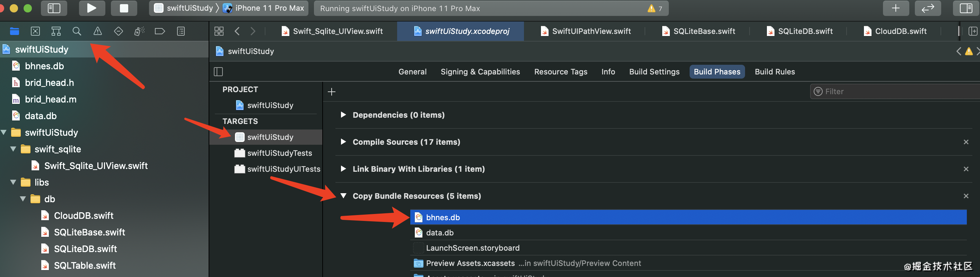This screenshot has width=980, height=277.
Task: Add an editor pane on right
Action: point(973,31)
